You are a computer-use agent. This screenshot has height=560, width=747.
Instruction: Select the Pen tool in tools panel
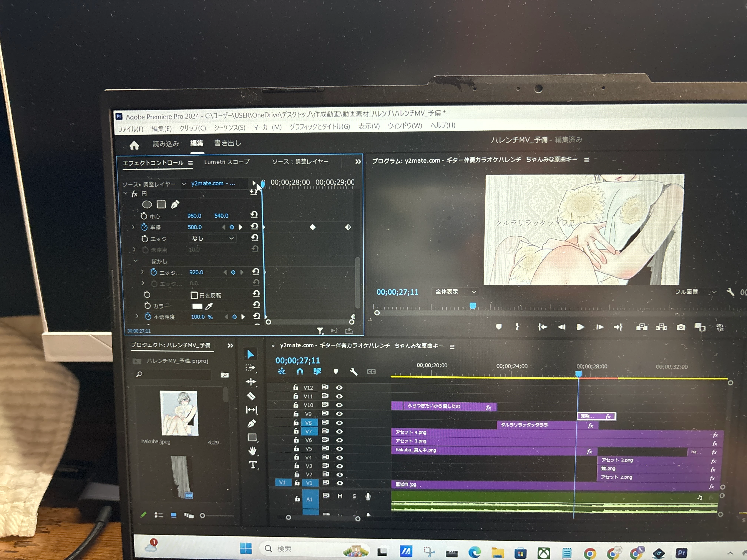[252, 423]
